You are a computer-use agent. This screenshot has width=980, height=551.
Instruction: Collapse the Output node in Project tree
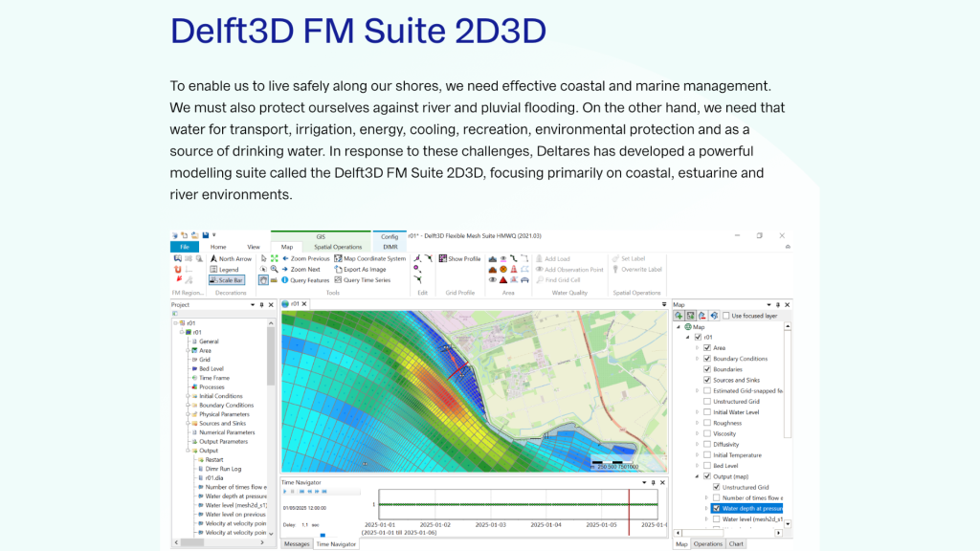pyautogui.click(x=189, y=451)
